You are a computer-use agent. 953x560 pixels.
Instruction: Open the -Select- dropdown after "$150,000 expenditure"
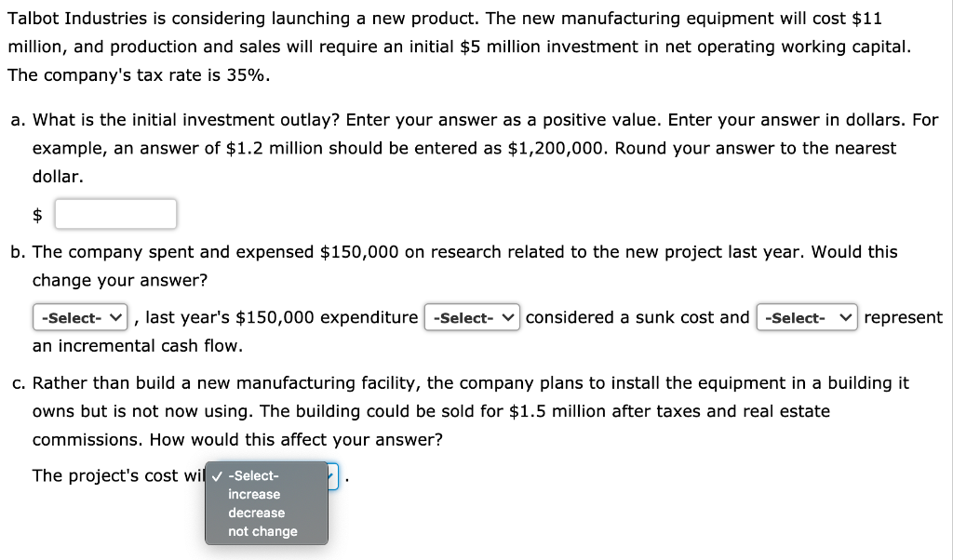pyautogui.click(x=470, y=317)
